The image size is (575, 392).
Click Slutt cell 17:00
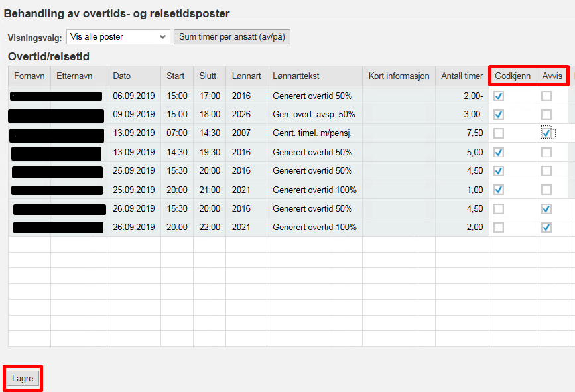(210, 96)
